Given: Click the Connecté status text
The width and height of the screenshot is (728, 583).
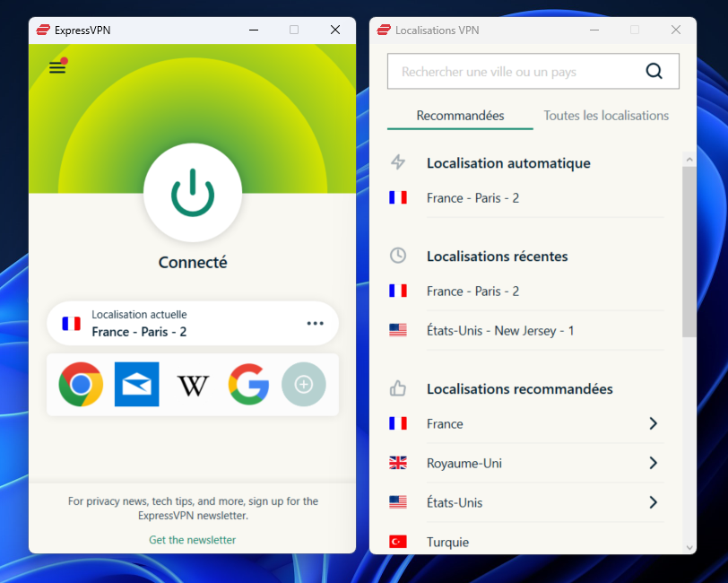Looking at the screenshot, I should click(193, 263).
